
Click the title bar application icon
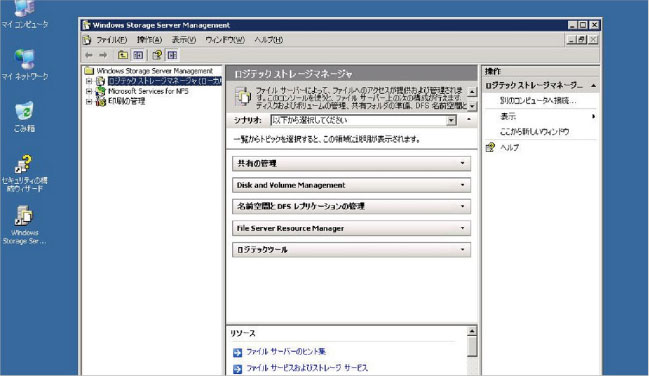86,25
